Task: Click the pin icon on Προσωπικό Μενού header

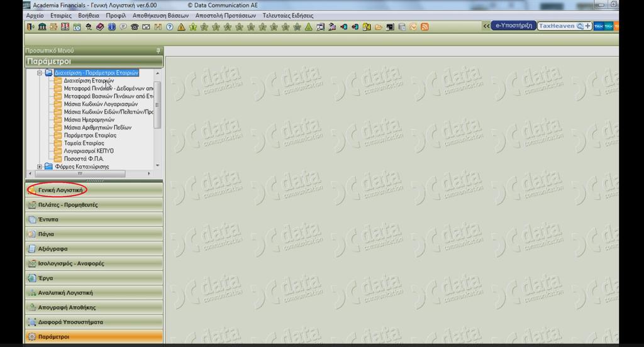Action: pos(158,50)
